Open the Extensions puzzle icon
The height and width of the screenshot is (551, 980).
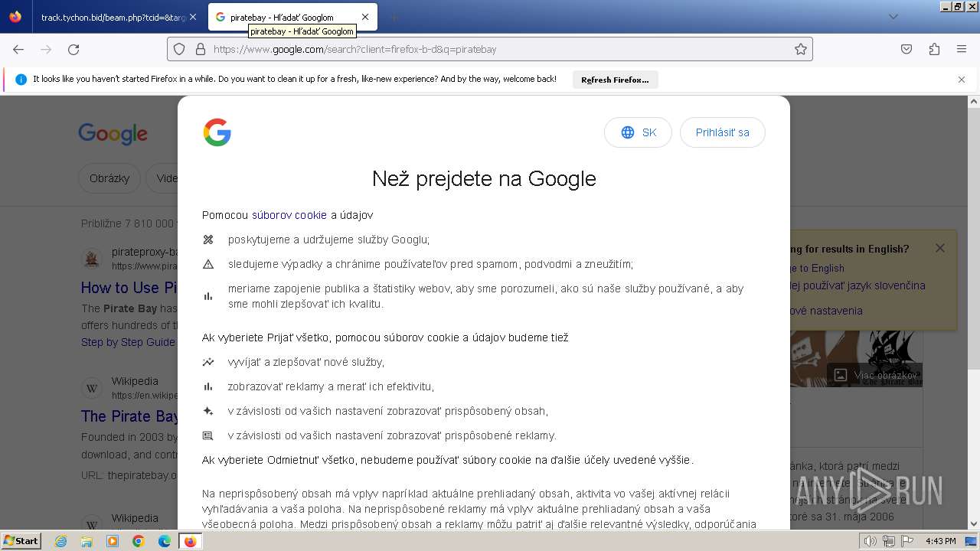click(934, 49)
